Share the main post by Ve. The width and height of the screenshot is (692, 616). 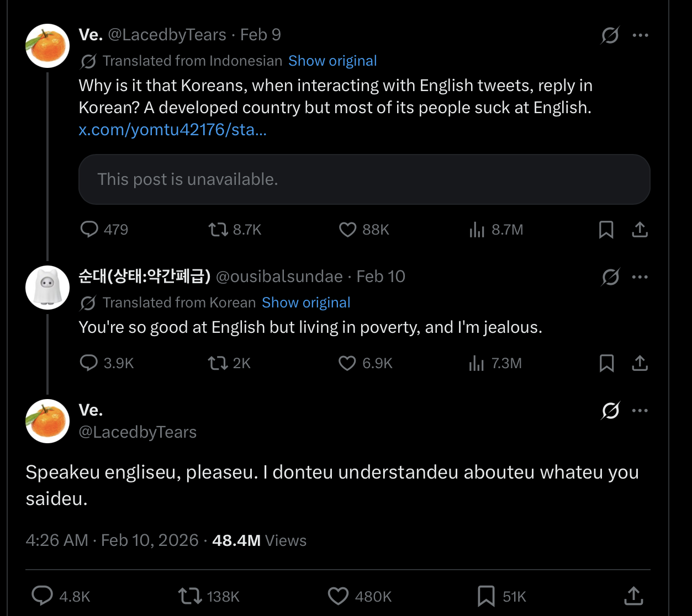(633, 596)
